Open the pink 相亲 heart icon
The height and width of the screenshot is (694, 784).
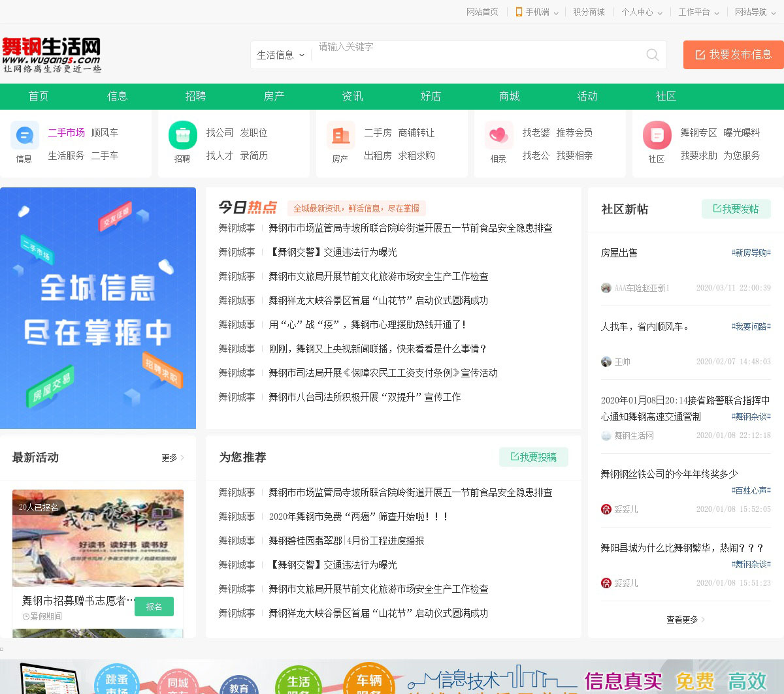point(498,136)
